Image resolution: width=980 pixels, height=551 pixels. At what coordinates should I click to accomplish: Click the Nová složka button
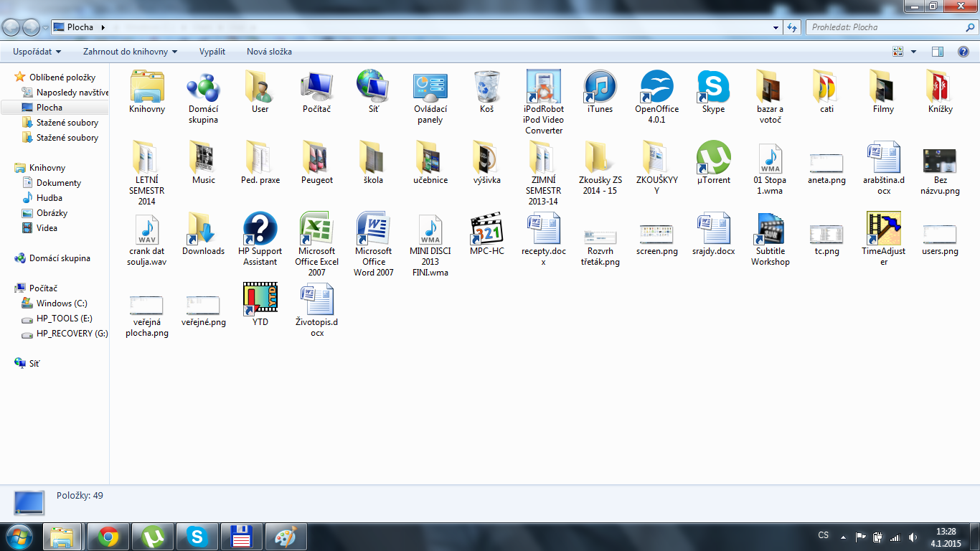pos(269,52)
